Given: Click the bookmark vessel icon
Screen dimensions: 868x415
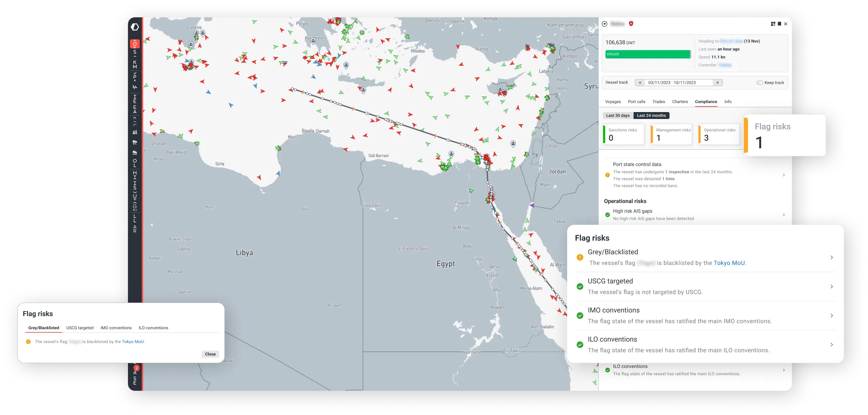Looking at the screenshot, I should [779, 24].
